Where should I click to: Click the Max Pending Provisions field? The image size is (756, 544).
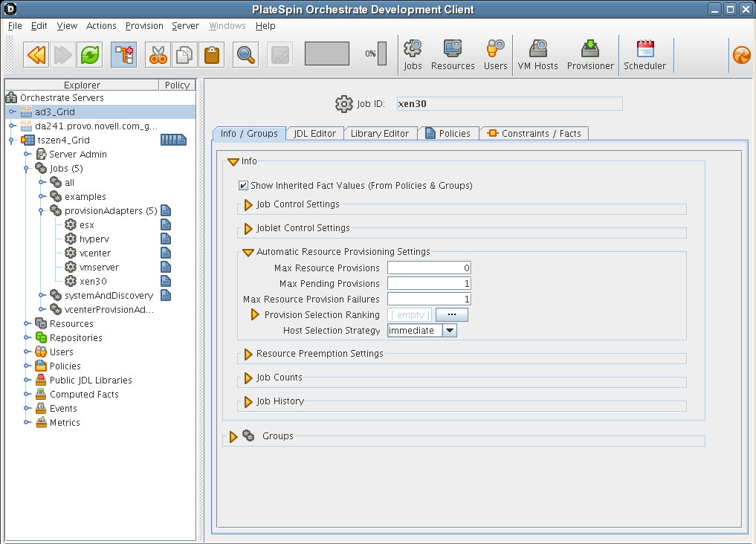point(429,283)
